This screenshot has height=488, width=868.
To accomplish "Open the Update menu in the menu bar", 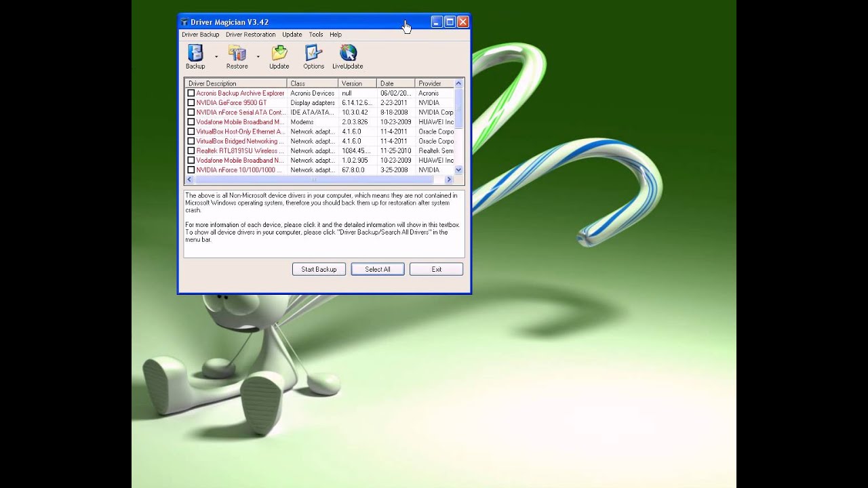I will pyautogui.click(x=292, y=35).
